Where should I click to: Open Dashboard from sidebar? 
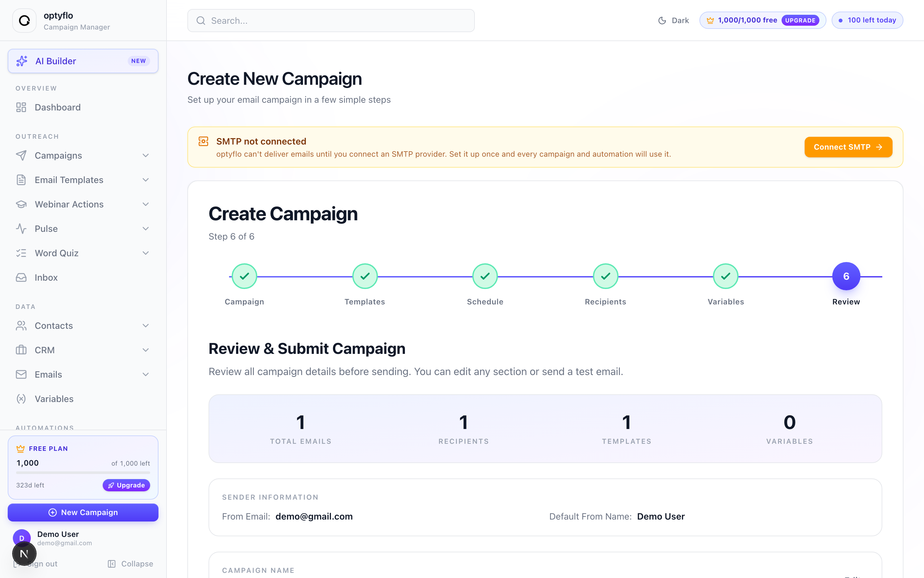[83, 108]
